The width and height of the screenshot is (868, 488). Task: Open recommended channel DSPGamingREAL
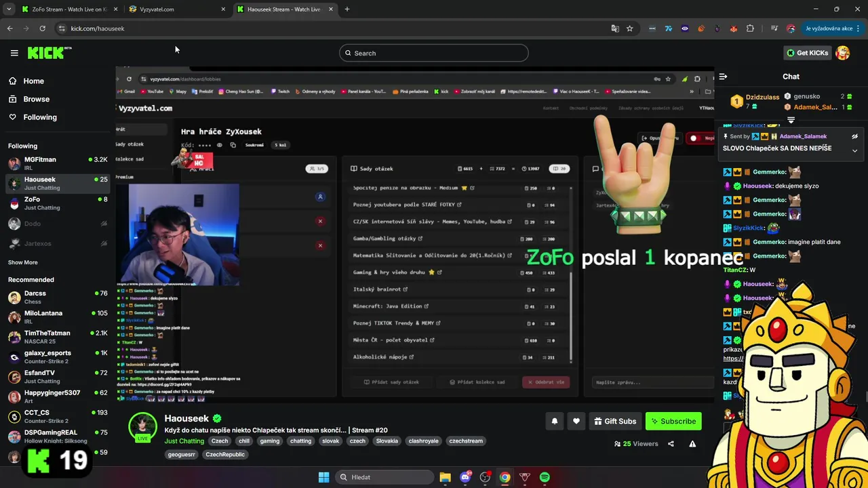pyautogui.click(x=58, y=436)
